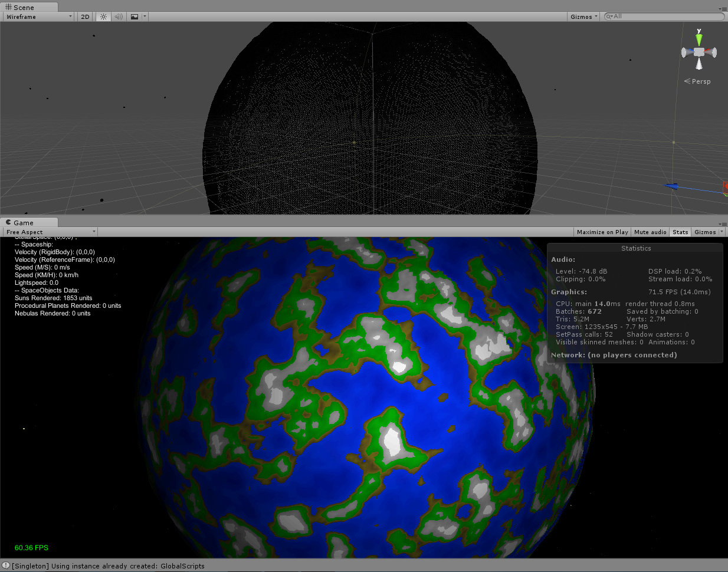Click the center cube of the scene gizmo

(x=699, y=52)
